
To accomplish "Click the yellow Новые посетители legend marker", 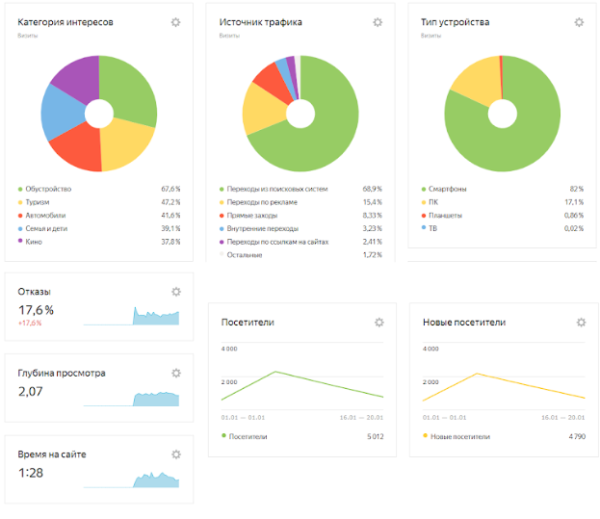I will 425,436.
